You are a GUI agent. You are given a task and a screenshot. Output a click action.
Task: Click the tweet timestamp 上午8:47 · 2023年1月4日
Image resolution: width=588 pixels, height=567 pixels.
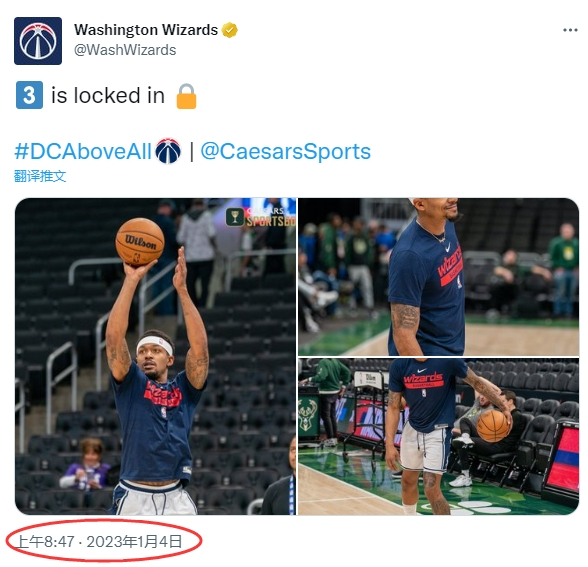click(99, 542)
